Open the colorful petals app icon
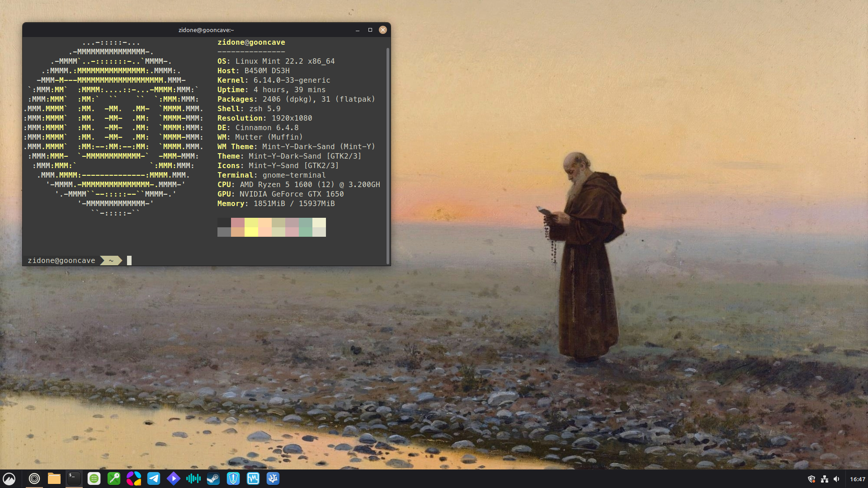This screenshot has width=868, height=488. pyautogui.click(x=134, y=479)
